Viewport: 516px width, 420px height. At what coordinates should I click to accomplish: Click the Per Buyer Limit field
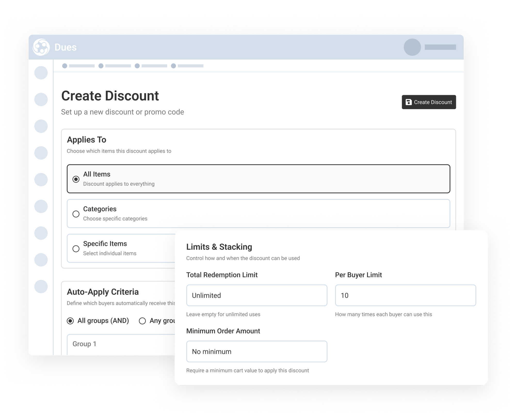coord(405,295)
